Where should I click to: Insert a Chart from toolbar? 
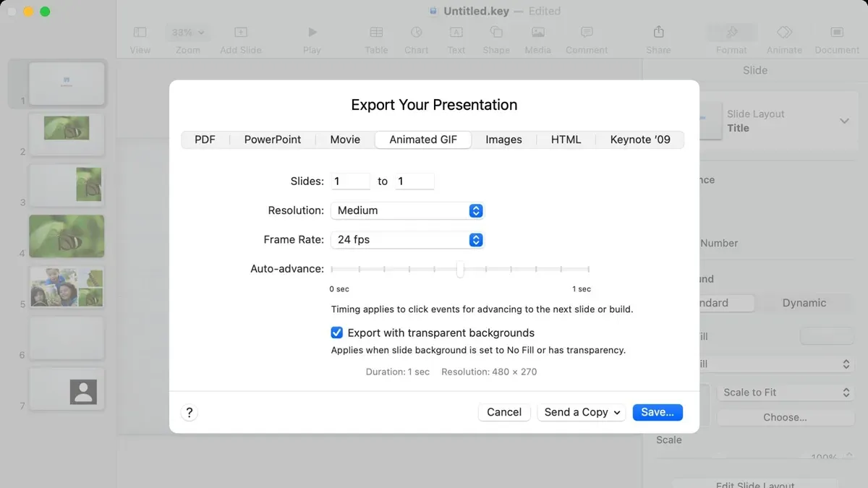click(x=417, y=33)
